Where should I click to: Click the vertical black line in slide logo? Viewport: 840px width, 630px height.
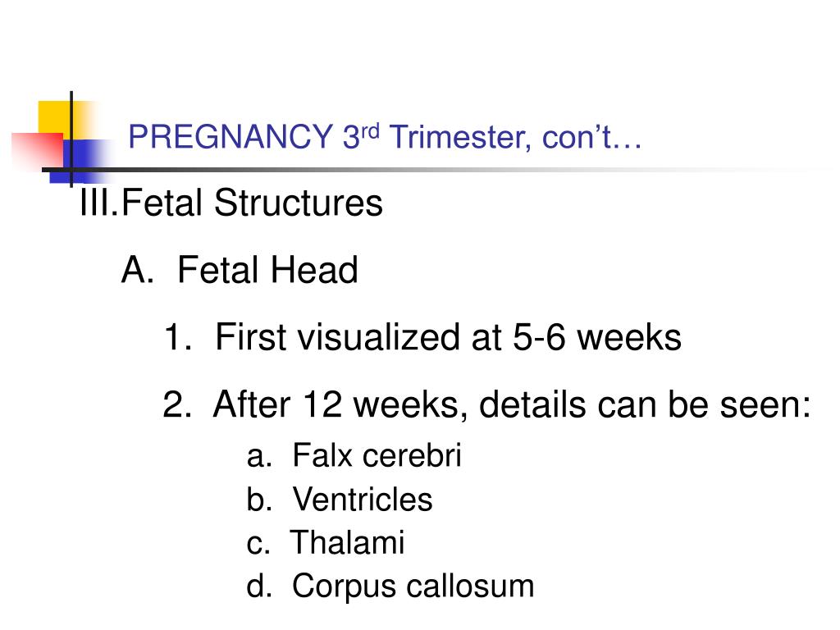coord(71,139)
